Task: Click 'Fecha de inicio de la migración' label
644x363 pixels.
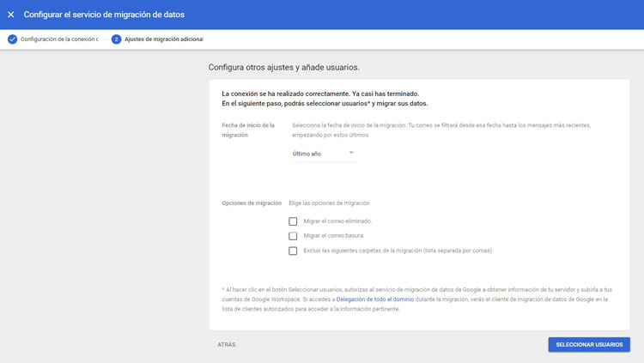Action: (x=248, y=130)
